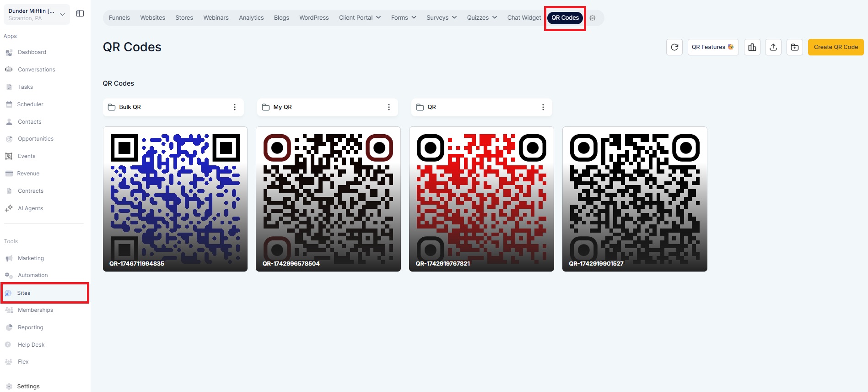This screenshot has height=392, width=868.
Task: Switch to the Stores tab
Action: click(184, 18)
